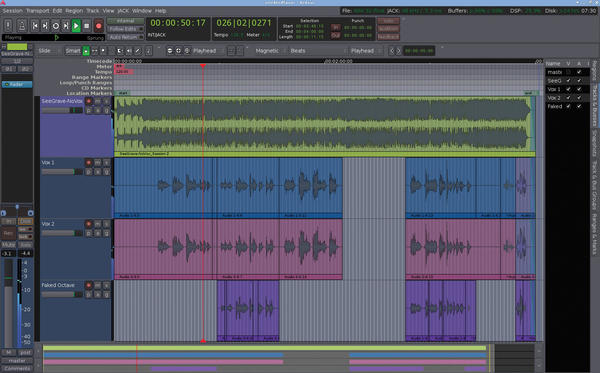
Task: Open the Slide edit mode dropdown
Action: (49, 50)
